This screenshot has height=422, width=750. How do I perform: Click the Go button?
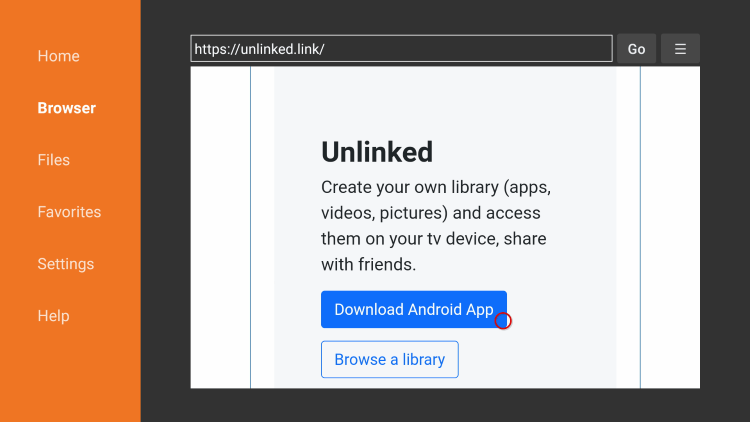tap(636, 49)
